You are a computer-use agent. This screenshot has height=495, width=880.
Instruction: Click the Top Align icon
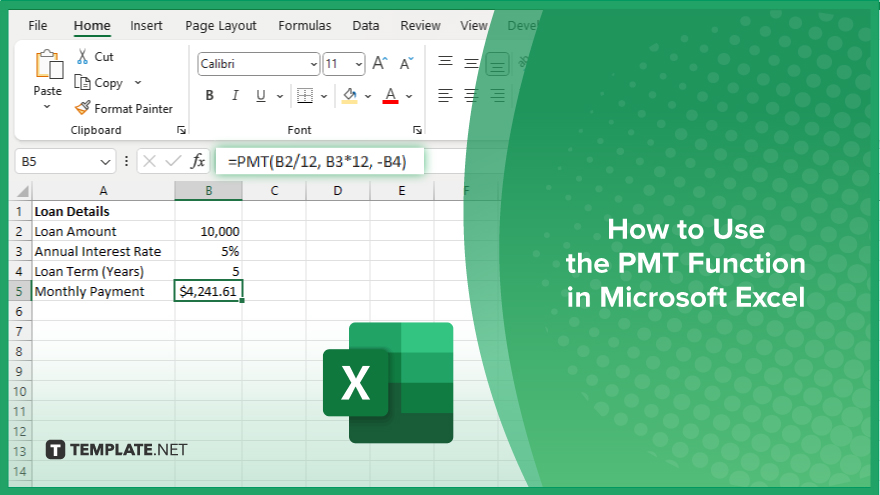coord(446,63)
